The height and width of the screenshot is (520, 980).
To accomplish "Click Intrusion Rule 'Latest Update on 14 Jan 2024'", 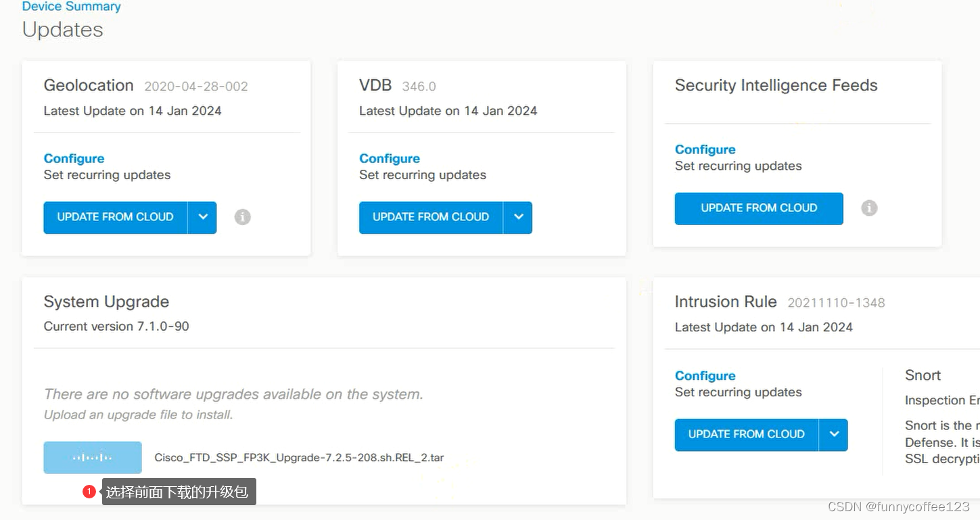I will (x=764, y=327).
